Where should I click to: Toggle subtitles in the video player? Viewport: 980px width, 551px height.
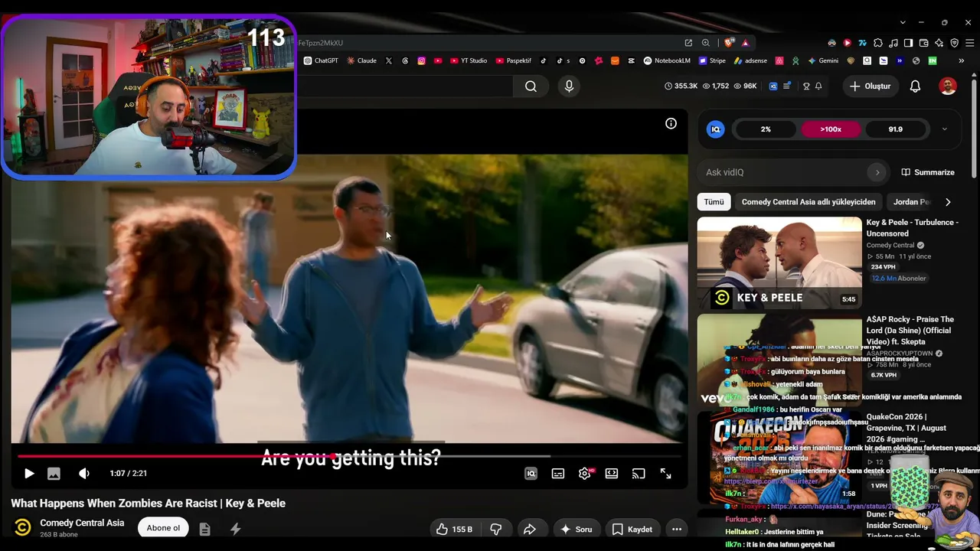(558, 474)
